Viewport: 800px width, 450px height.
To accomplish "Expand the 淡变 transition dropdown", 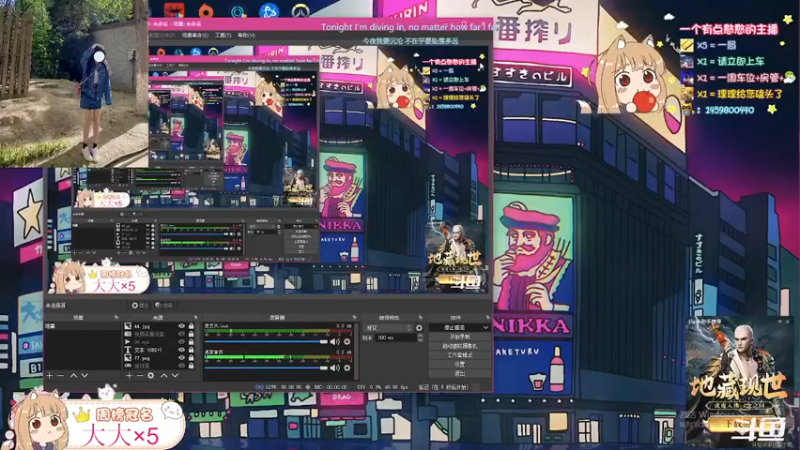I will pos(388,328).
